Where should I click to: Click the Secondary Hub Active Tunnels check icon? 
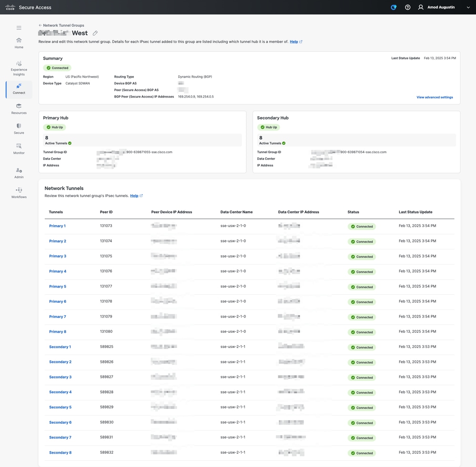[x=284, y=143]
